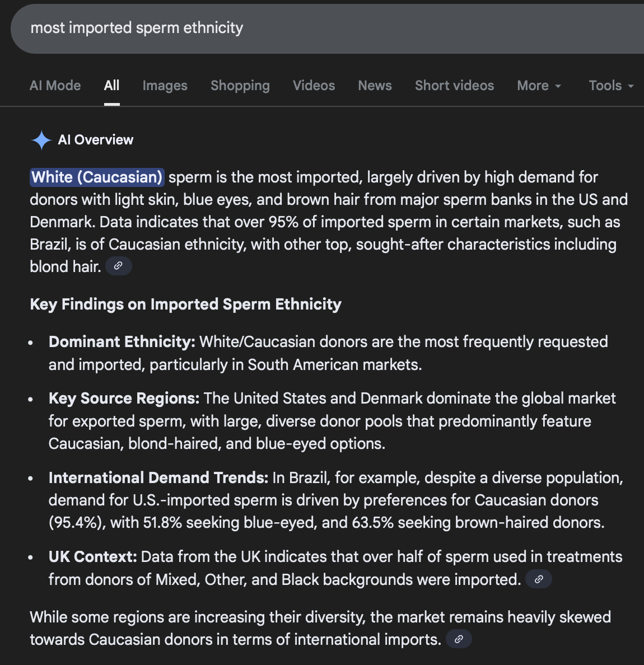This screenshot has height=665, width=644.
Task: Show News results
Action: point(375,86)
